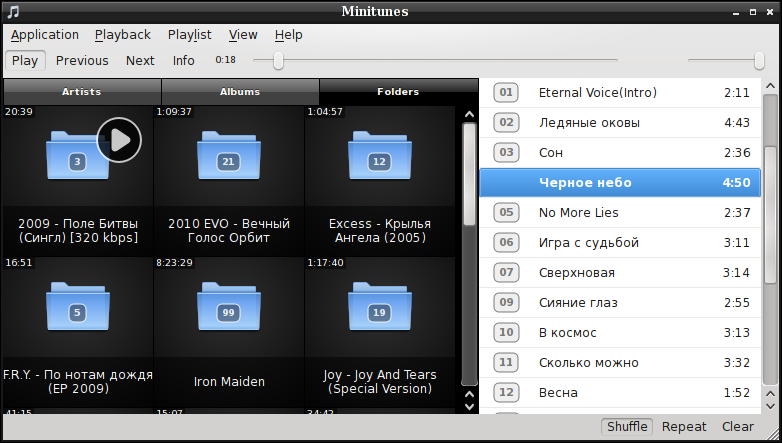This screenshot has height=443, width=782.
Task: Switch to the Artists tab
Action: 82,92
